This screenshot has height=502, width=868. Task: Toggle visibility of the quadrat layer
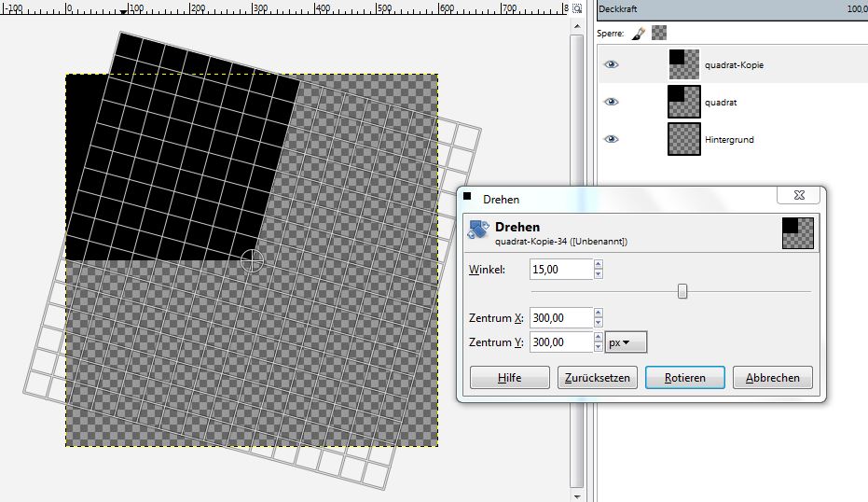(x=612, y=102)
